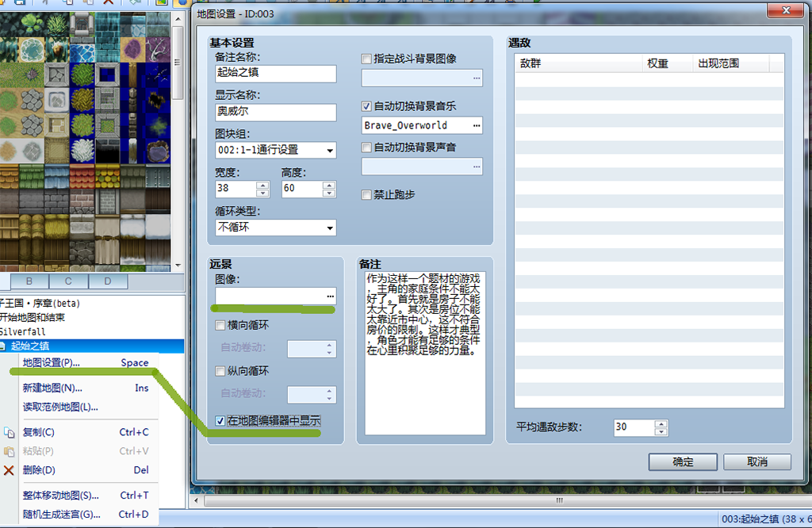The image size is (812, 528).
Task: Increase the 高度 value with its up arrow
Action: [x=329, y=185]
